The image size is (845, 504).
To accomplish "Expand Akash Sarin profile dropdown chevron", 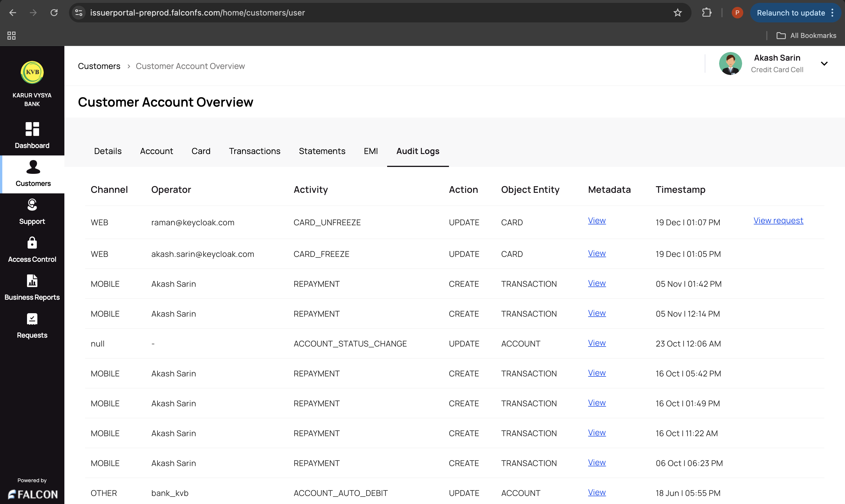I will pos(824,64).
